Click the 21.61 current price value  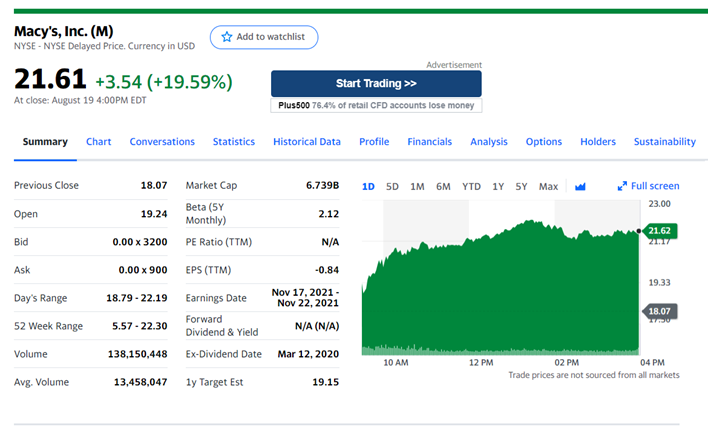click(50, 79)
